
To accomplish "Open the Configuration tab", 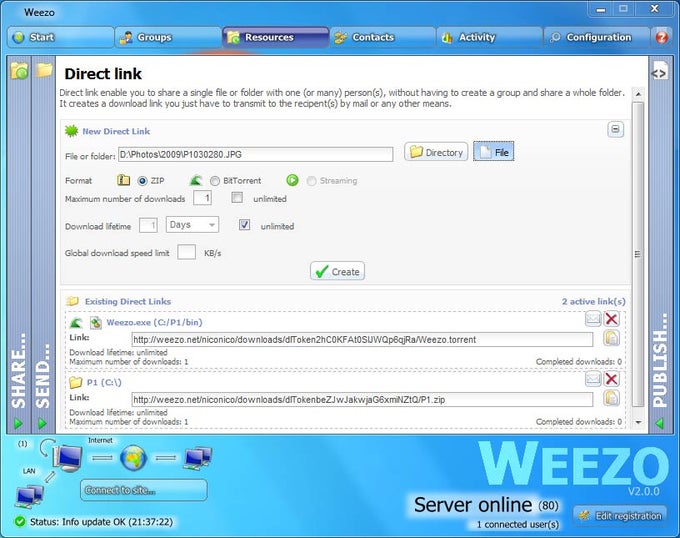I will coord(597,37).
